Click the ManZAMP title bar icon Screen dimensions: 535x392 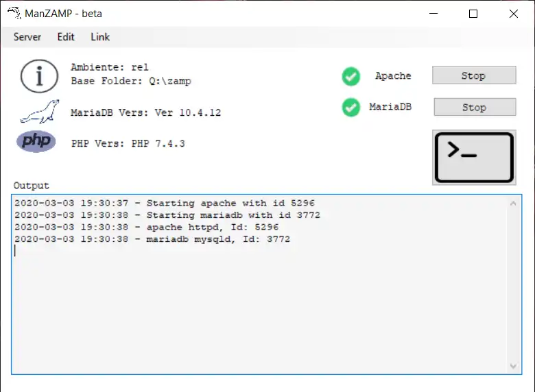point(14,13)
